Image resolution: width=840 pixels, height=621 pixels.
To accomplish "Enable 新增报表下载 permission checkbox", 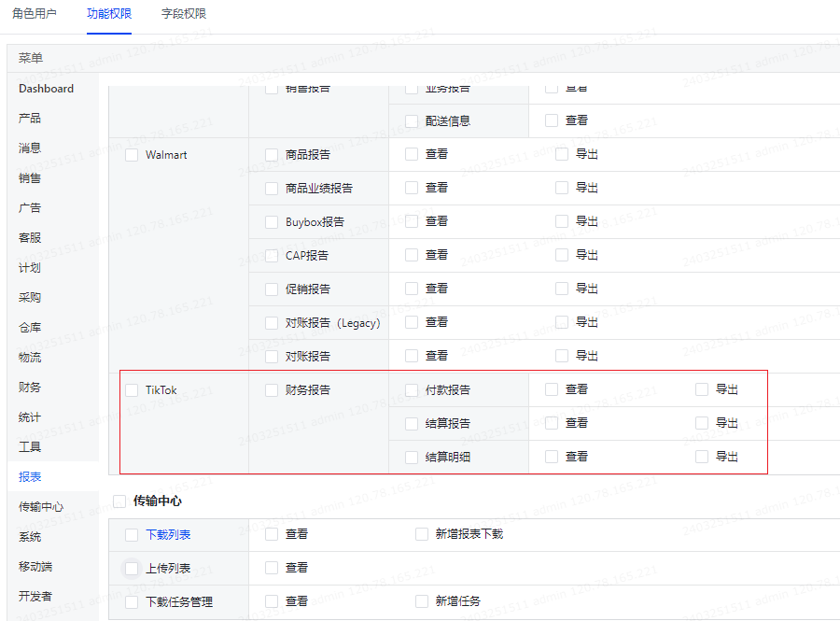I will (x=422, y=534).
